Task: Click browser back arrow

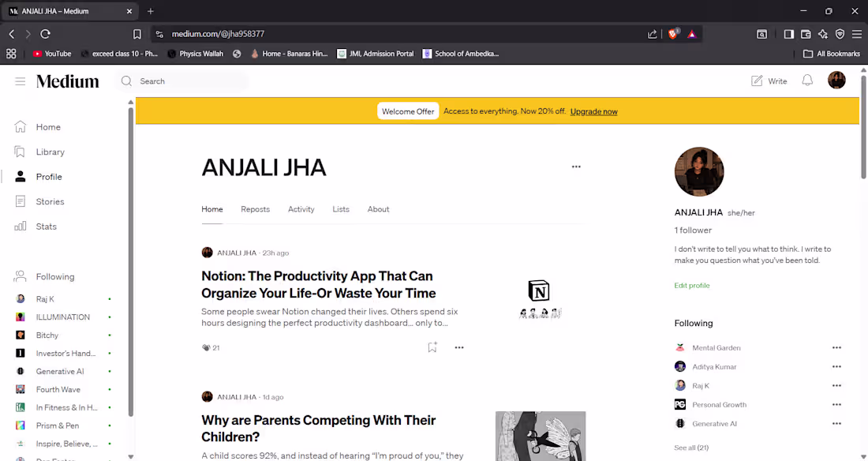Action: point(12,34)
